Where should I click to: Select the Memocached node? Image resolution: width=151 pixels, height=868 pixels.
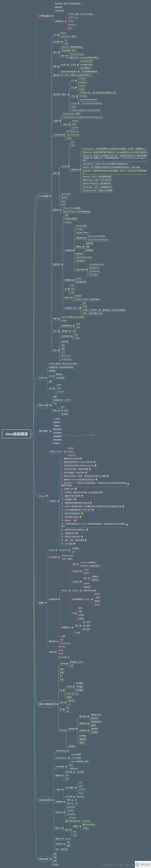tap(67, 555)
